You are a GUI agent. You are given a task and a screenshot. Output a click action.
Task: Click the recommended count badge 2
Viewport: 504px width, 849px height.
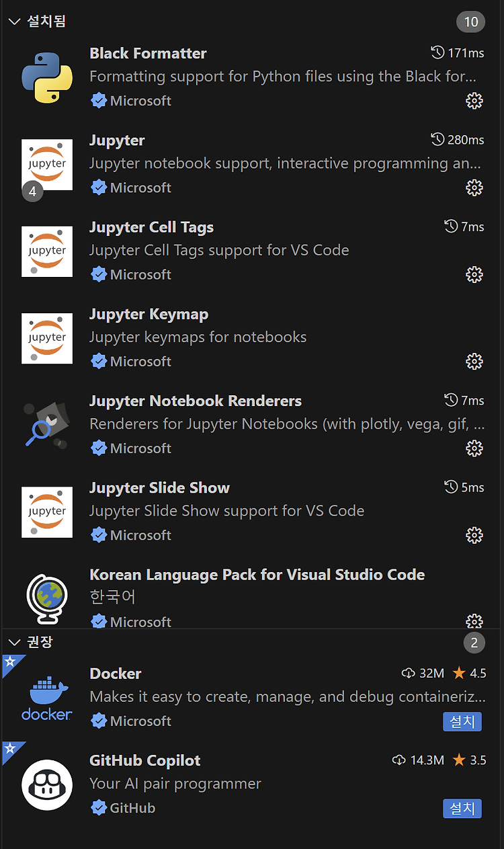tap(474, 643)
